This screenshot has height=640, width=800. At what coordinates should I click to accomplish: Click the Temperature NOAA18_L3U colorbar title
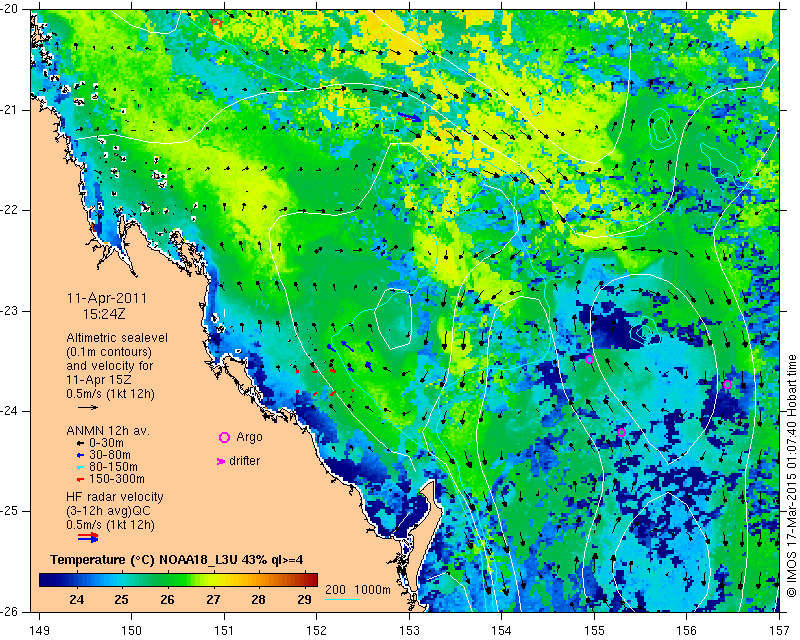click(177, 560)
